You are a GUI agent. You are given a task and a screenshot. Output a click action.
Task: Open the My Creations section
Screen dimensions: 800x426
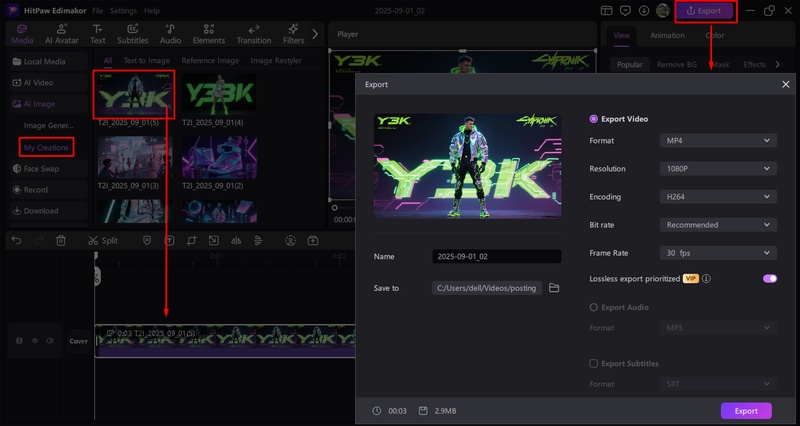click(46, 147)
